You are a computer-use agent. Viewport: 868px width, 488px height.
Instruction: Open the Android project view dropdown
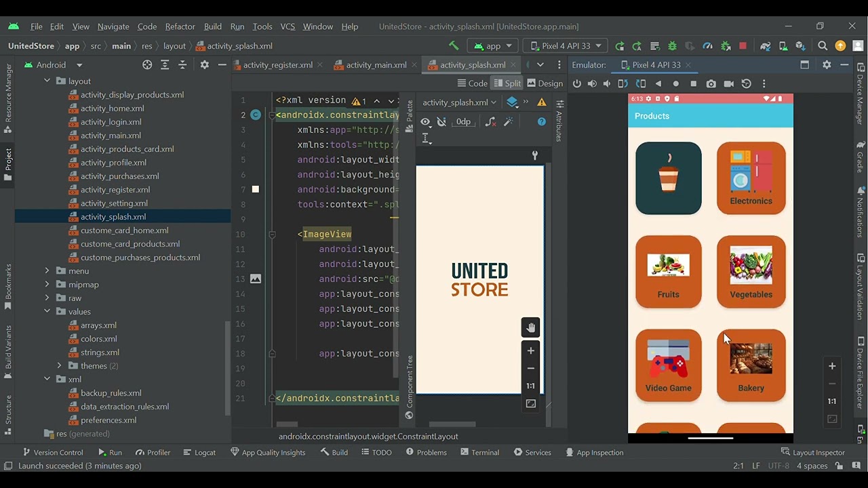click(x=54, y=65)
